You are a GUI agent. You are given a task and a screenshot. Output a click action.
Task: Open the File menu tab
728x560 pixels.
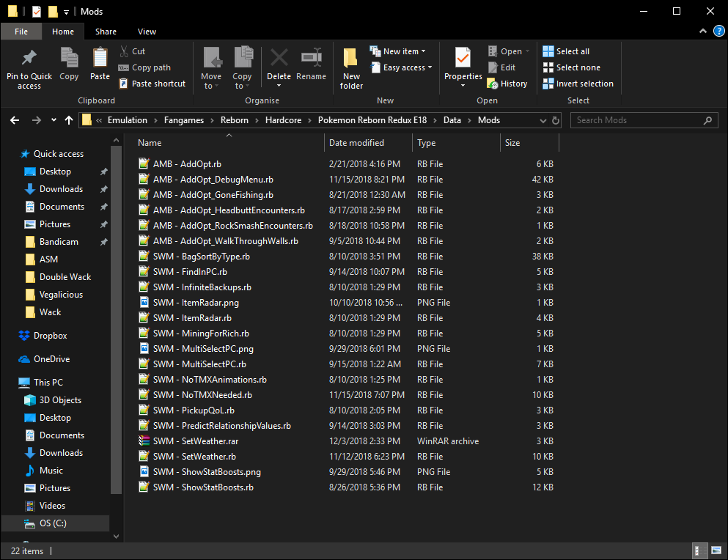(x=21, y=32)
